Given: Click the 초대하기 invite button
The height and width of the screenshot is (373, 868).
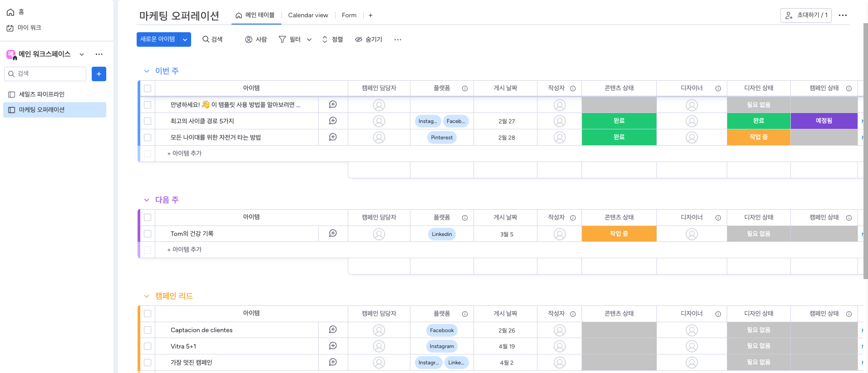Looking at the screenshot, I should click(x=806, y=15).
